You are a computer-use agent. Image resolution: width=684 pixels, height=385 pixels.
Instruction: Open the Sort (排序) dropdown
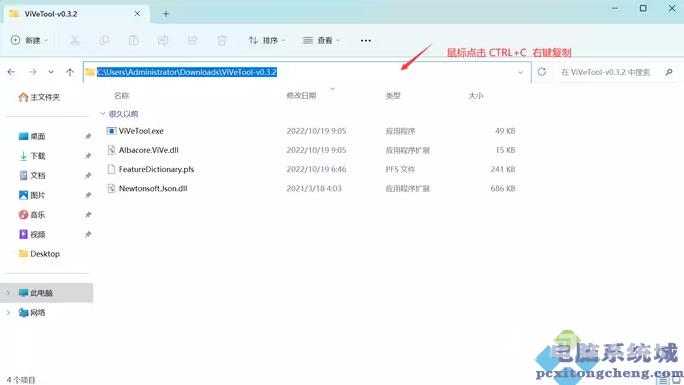pyautogui.click(x=267, y=40)
